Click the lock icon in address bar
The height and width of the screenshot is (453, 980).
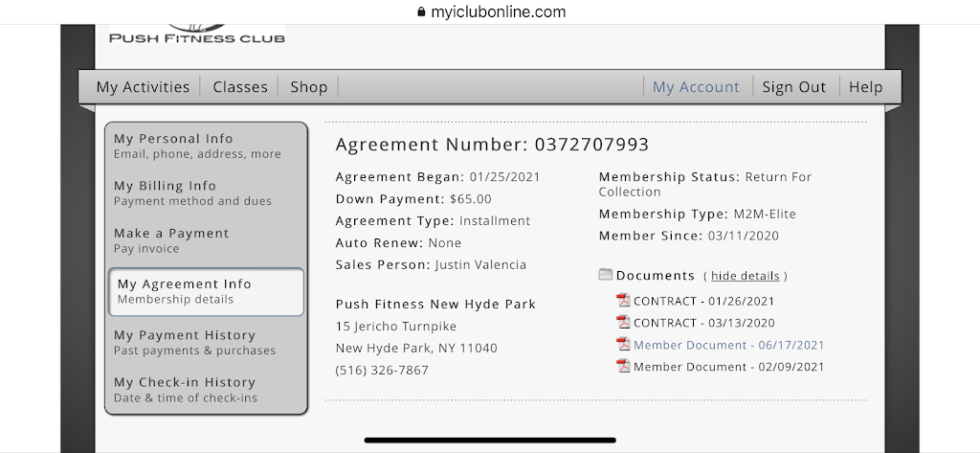click(x=419, y=12)
